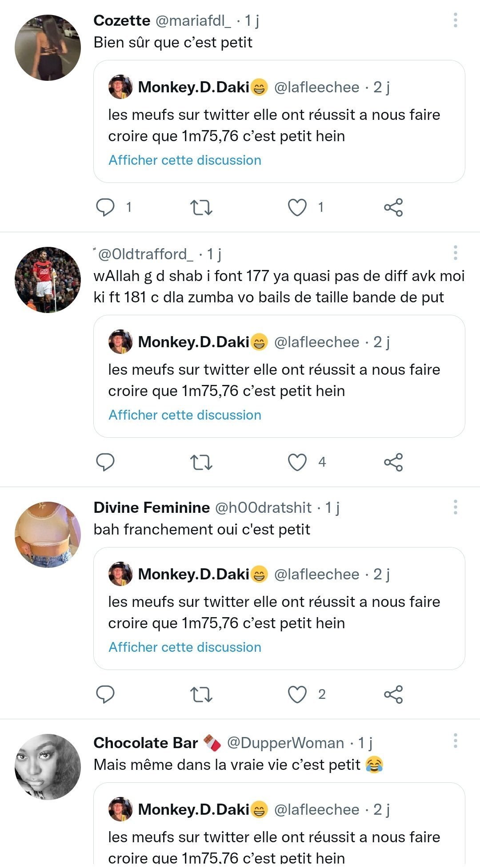The width and height of the screenshot is (480, 868).
Task: Like Divine Feminine's tweet
Action: point(297,694)
